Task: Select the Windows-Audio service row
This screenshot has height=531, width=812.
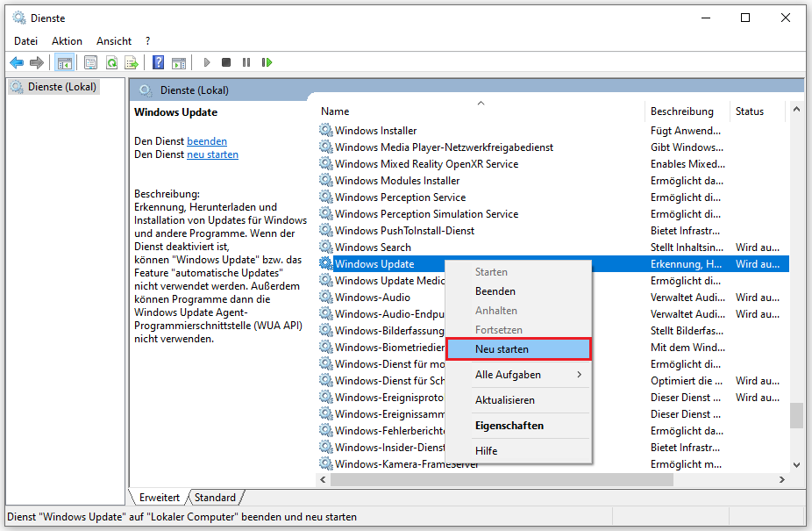Action: coord(553,298)
